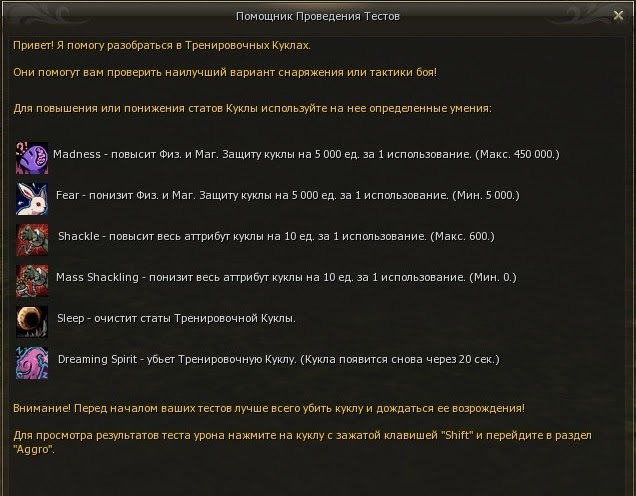Click the white rabbit Fear skill icon
The height and width of the screenshot is (496, 636).
(32, 198)
